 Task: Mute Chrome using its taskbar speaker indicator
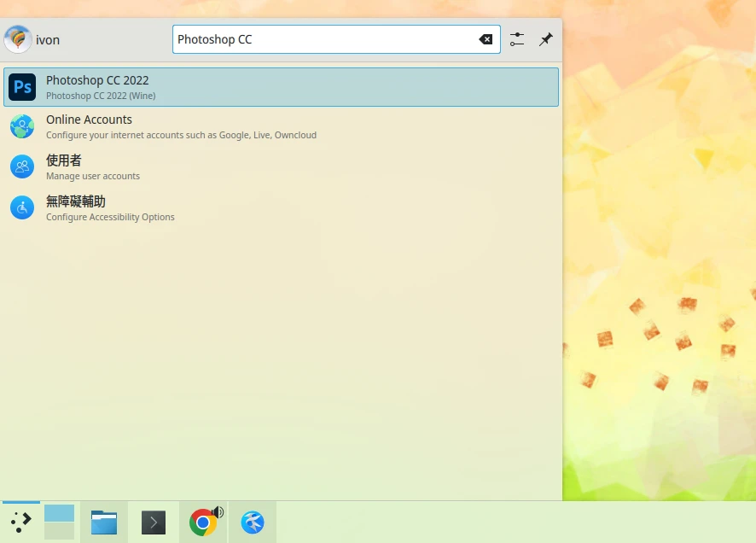coord(218,512)
